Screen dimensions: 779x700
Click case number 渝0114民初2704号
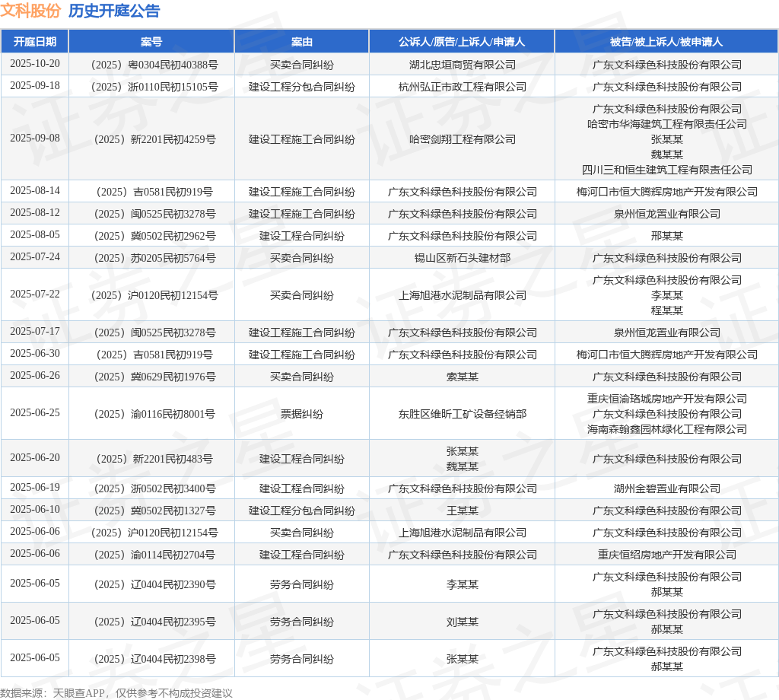tap(154, 555)
